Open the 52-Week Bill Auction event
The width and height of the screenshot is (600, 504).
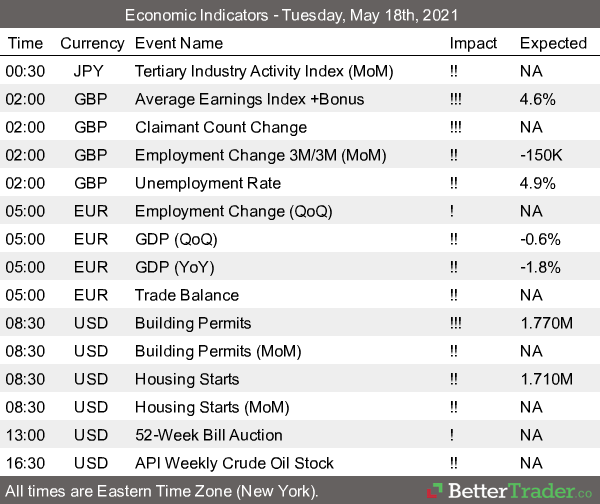[209, 435]
